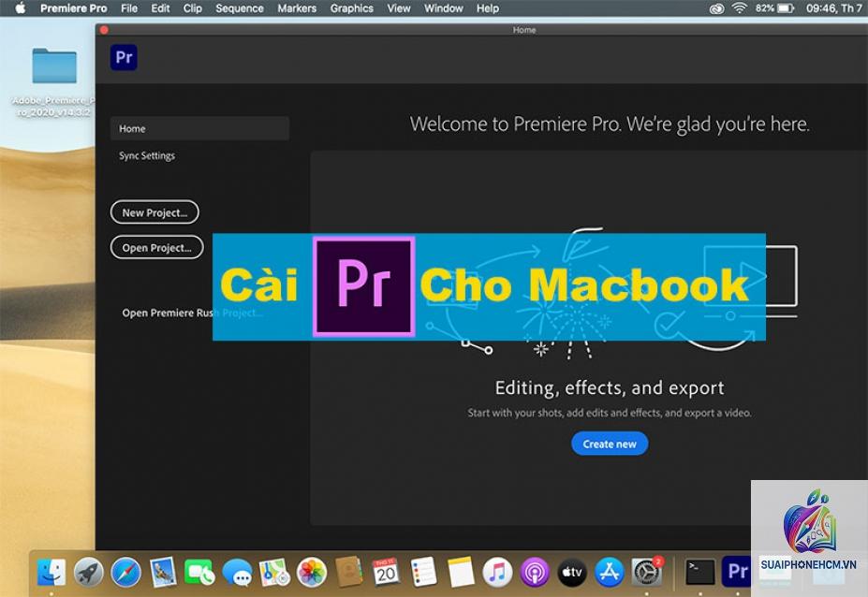
Task: Open Notes from the dock
Action: pyautogui.click(x=461, y=572)
